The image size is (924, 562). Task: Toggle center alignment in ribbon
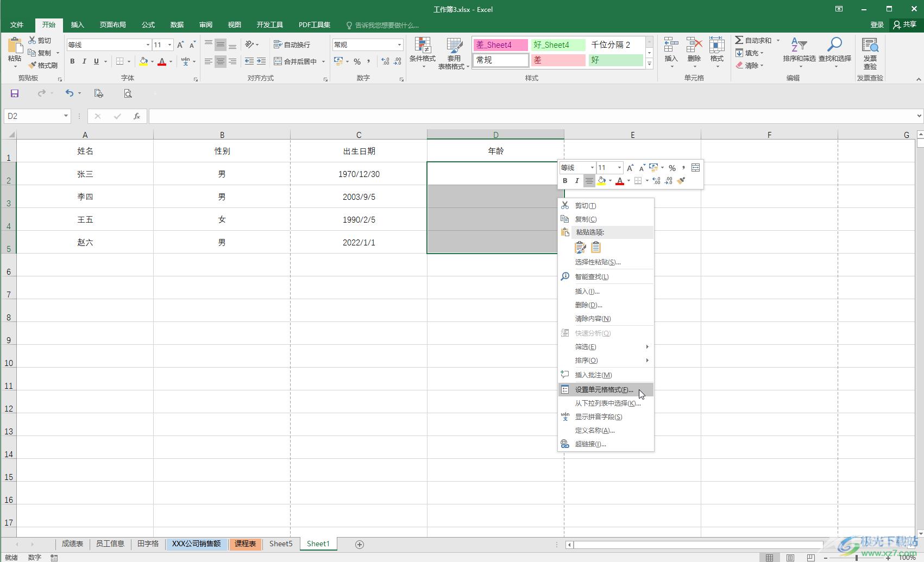[220, 61]
